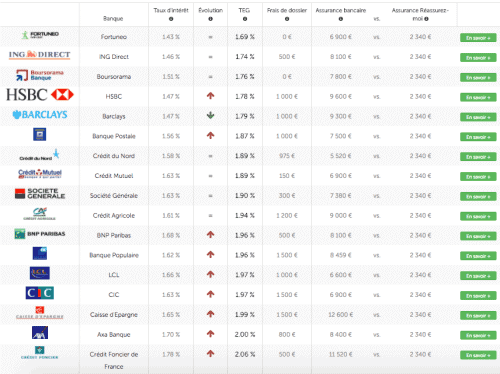Screen dimensions: 500x374
Task: Click info icon under Évolution header
Action: click(210, 19)
